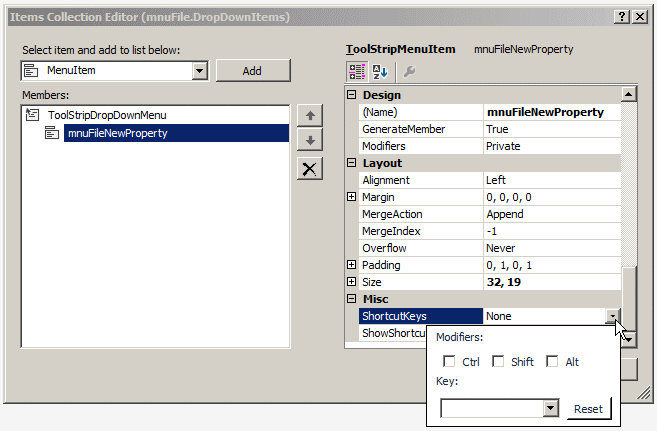Click the Never Overflow value
The image size is (657, 431).
click(500, 248)
